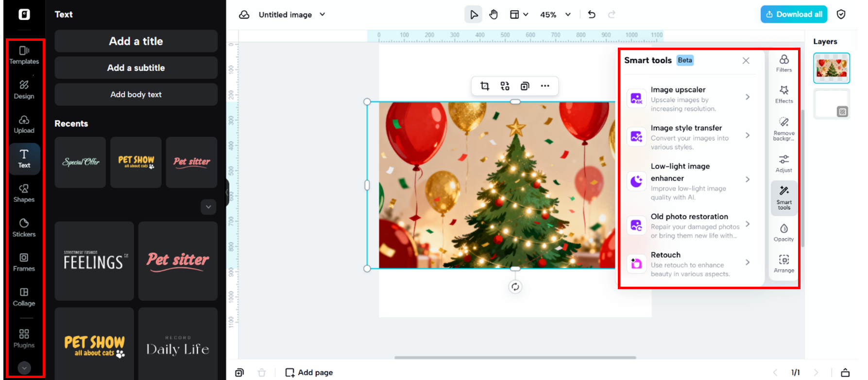Select the large PET SHOW text template
This screenshot has height=380, width=868.
[x=94, y=344]
